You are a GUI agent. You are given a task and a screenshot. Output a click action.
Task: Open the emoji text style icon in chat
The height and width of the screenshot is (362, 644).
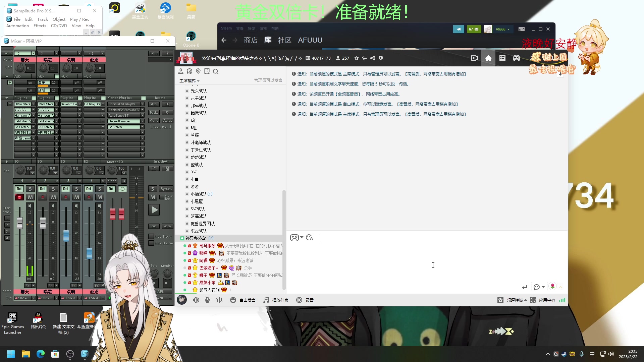pos(310,238)
